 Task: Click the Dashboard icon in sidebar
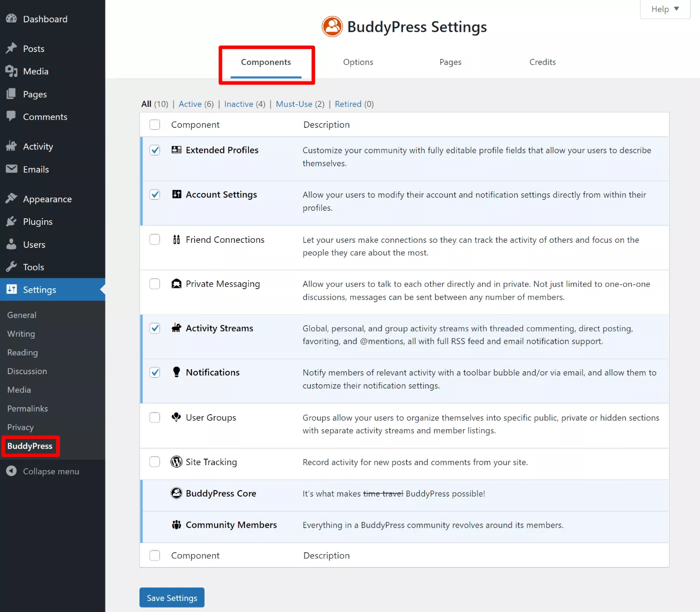11,18
